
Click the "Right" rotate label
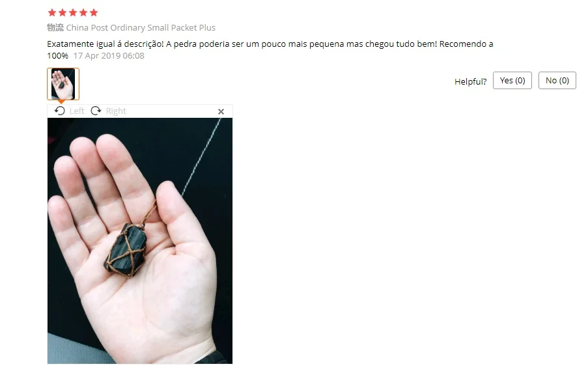point(116,111)
